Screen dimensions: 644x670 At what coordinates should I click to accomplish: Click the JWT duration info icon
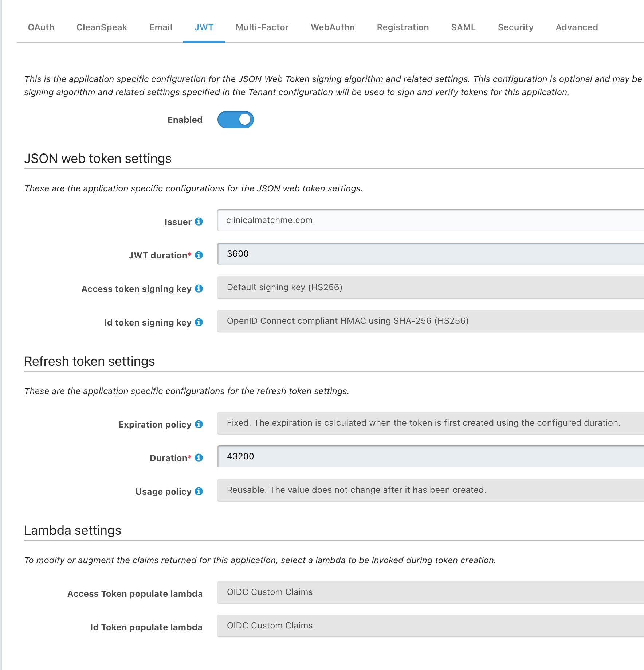click(x=199, y=255)
